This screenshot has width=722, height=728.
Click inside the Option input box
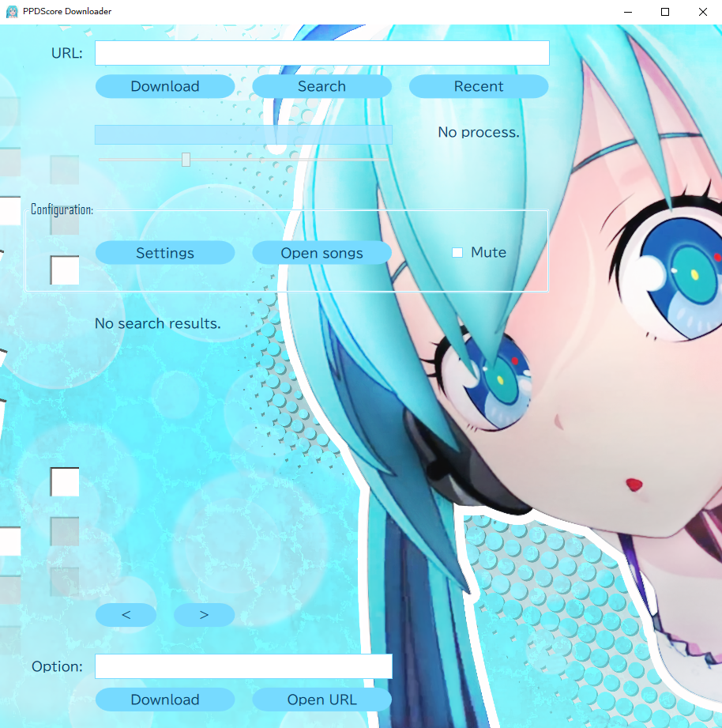[x=243, y=666]
